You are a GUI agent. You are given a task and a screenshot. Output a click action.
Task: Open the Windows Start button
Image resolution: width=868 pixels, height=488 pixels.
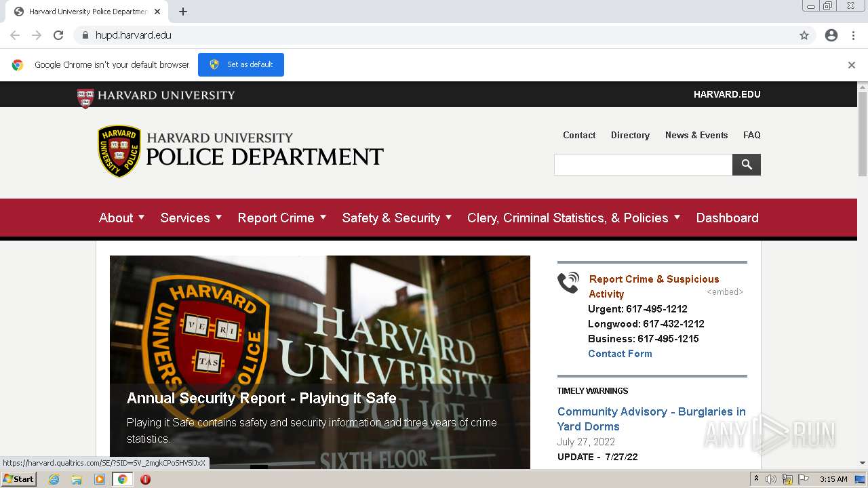tap(18, 479)
